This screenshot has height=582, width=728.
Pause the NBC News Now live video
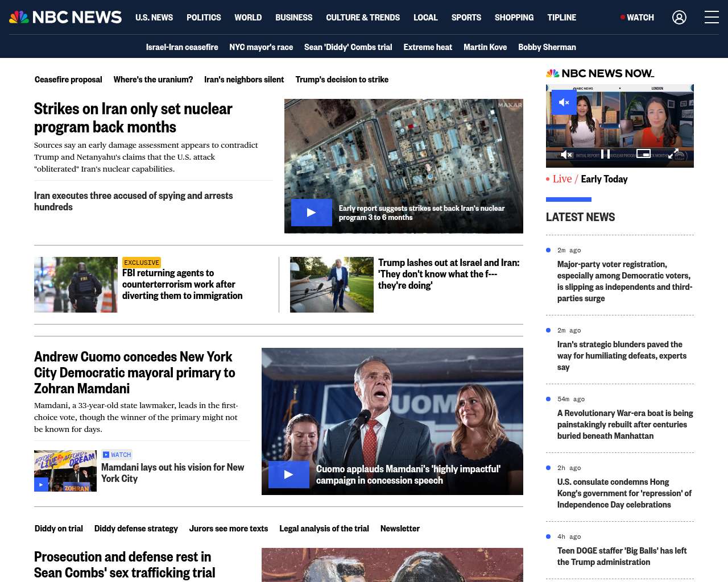point(606,154)
